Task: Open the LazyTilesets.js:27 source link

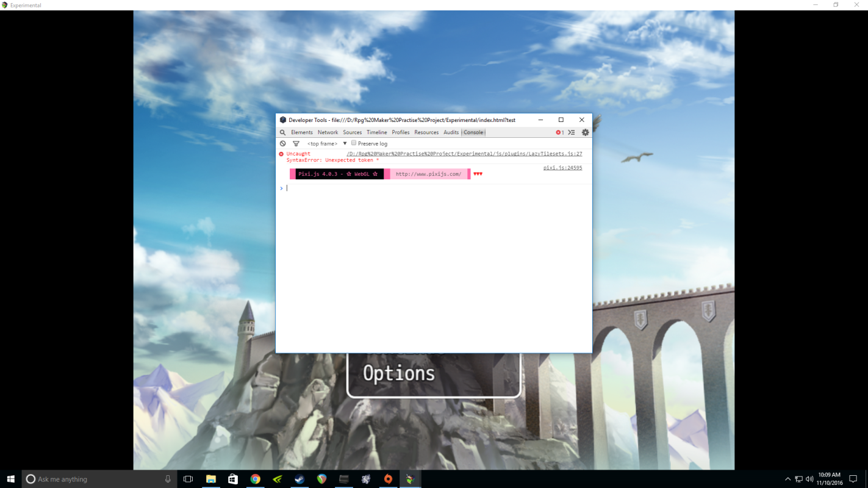Action: [464, 154]
